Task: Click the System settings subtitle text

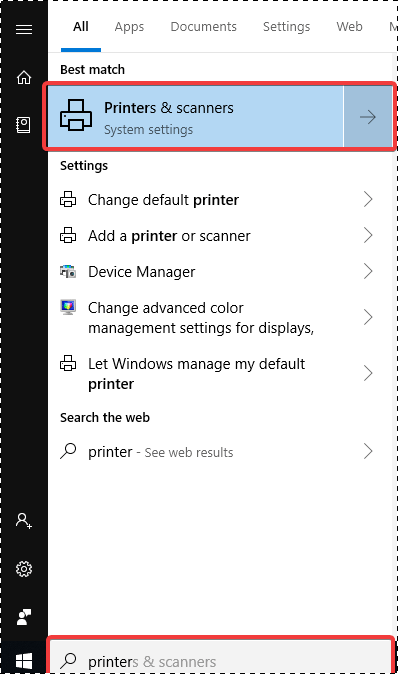Action: pos(148,130)
